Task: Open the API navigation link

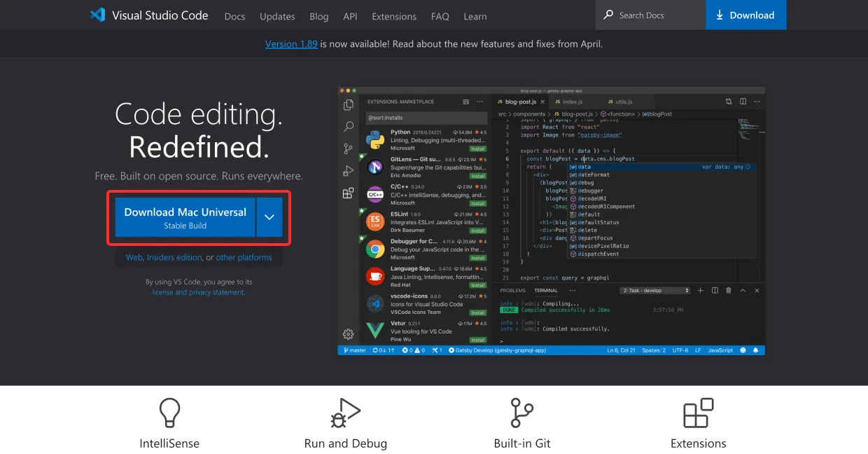Action: pyautogui.click(x=350, y=16)
